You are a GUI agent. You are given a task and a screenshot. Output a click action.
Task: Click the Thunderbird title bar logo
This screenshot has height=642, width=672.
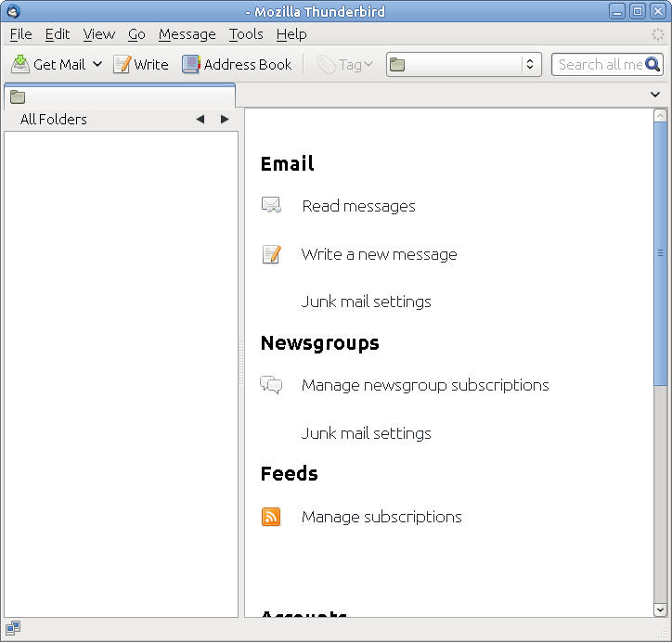pos(13,11)
